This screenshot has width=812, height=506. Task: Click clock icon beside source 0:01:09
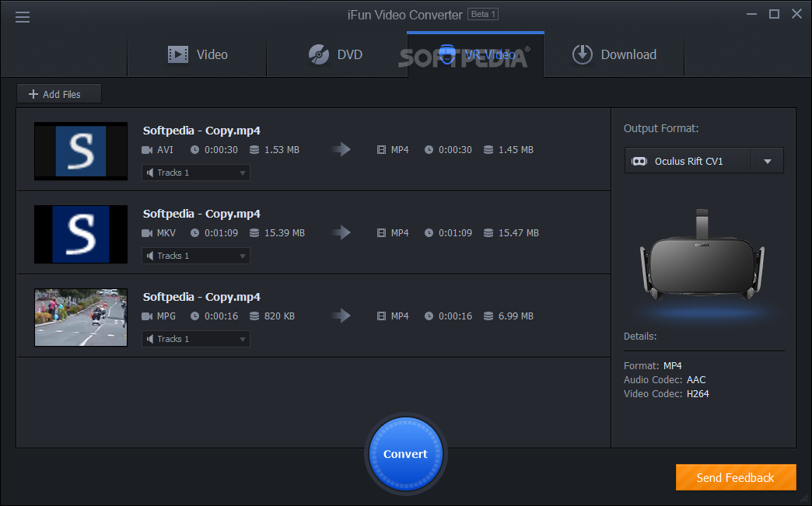pyautogui.click(x=194, y=233)
